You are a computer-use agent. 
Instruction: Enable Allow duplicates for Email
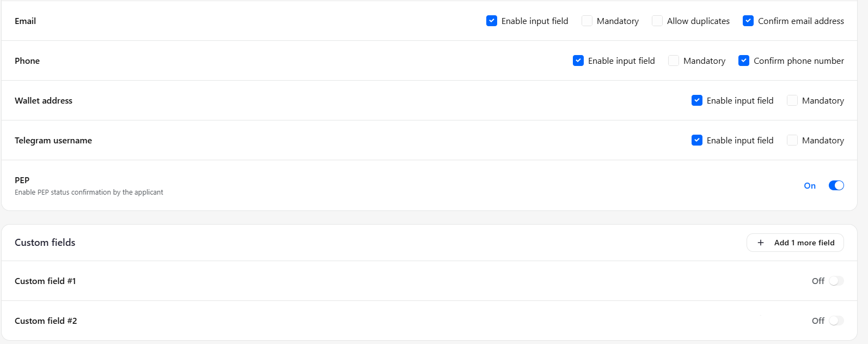(657, 21)
